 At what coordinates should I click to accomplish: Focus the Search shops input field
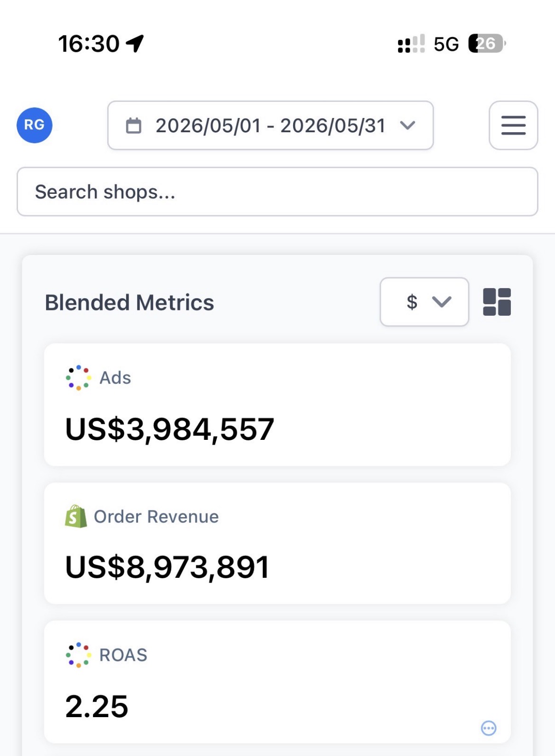pyautogui.click(x=277, y=192)
